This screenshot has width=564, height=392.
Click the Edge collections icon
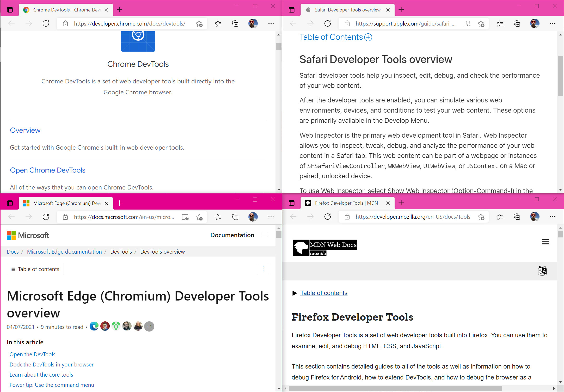tap(235, 217)
